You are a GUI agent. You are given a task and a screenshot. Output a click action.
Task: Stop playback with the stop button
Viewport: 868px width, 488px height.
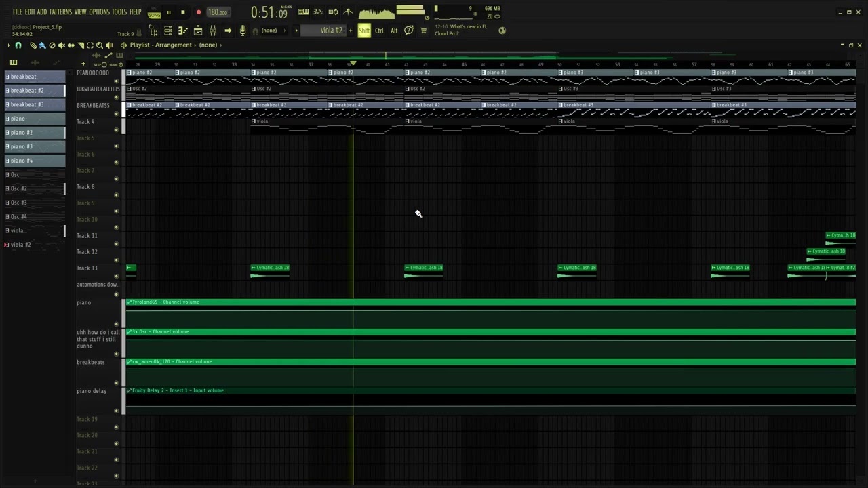coord(183,12)
